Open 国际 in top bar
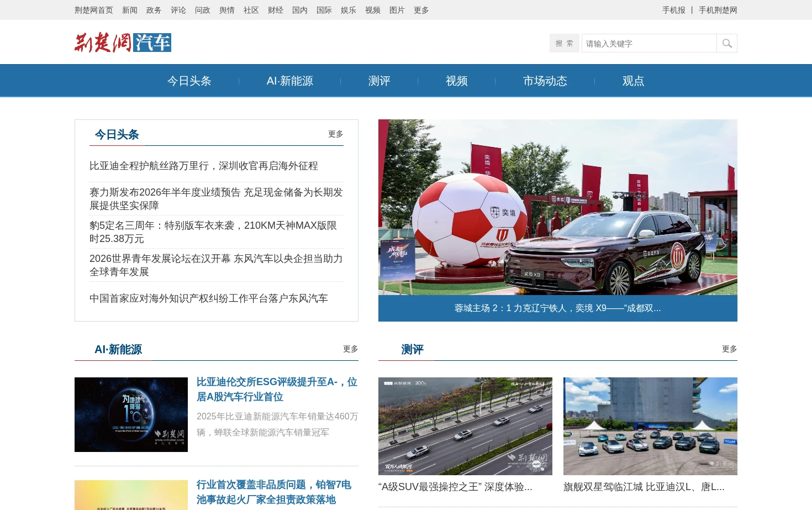Image resolution: width=812 pixels, height=510 pixels. click(x=324, y=10)
